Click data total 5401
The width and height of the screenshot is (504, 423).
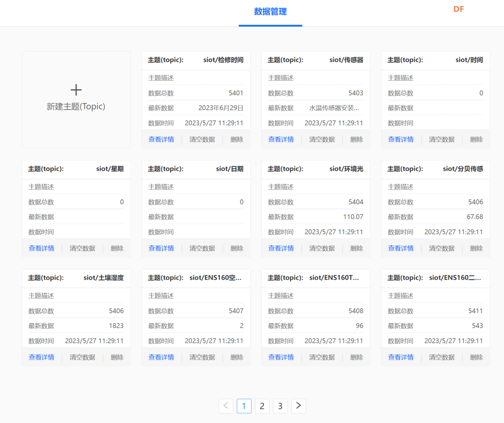click(x=236, y=93)
